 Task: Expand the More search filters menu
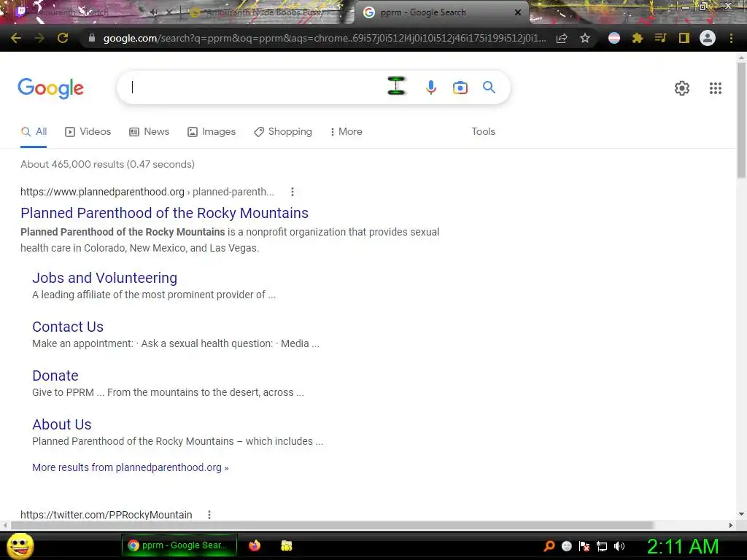[x=347, y=132]
